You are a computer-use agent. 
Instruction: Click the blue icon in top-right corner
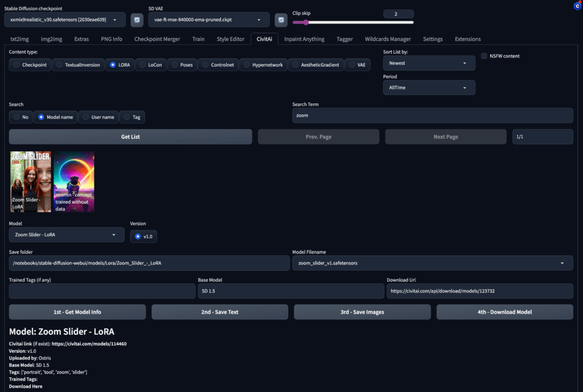coord(577,6)
